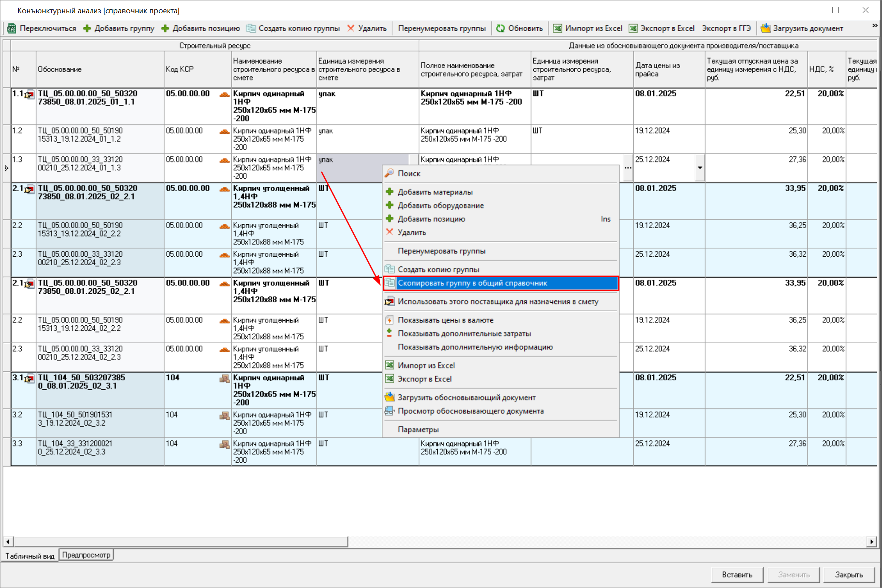Switch to the Табличный вид tab

point(30,556)
